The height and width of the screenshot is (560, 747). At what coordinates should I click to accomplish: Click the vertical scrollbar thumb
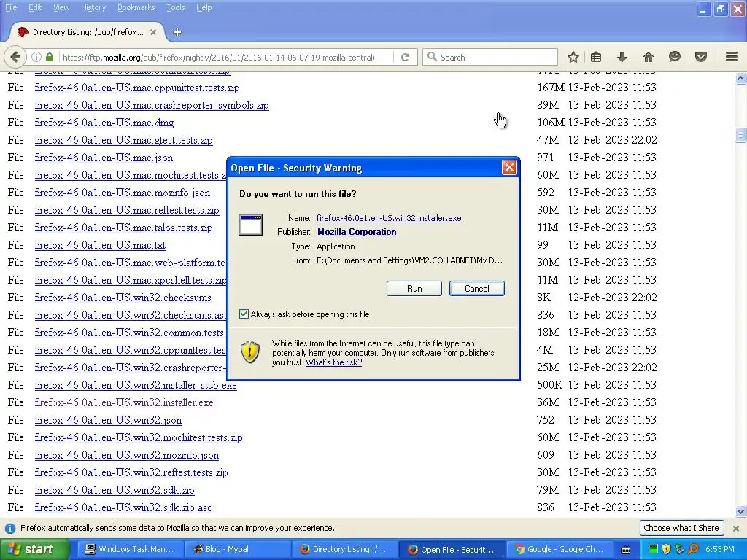pos(740,135)
